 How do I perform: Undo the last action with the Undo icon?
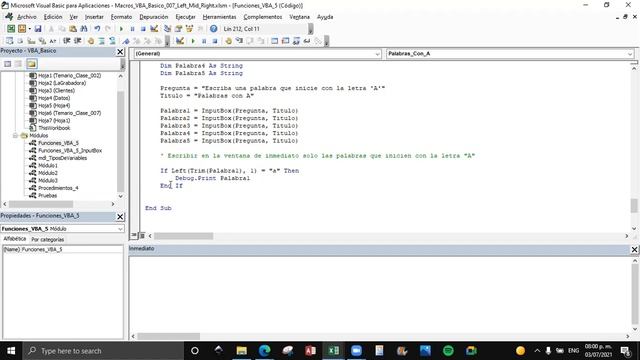(97, 29)
